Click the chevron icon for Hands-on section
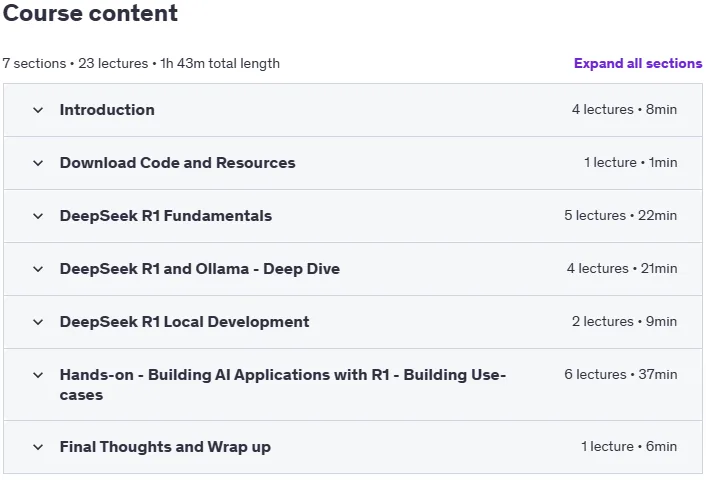706x480 pixels. pos(38,375)
